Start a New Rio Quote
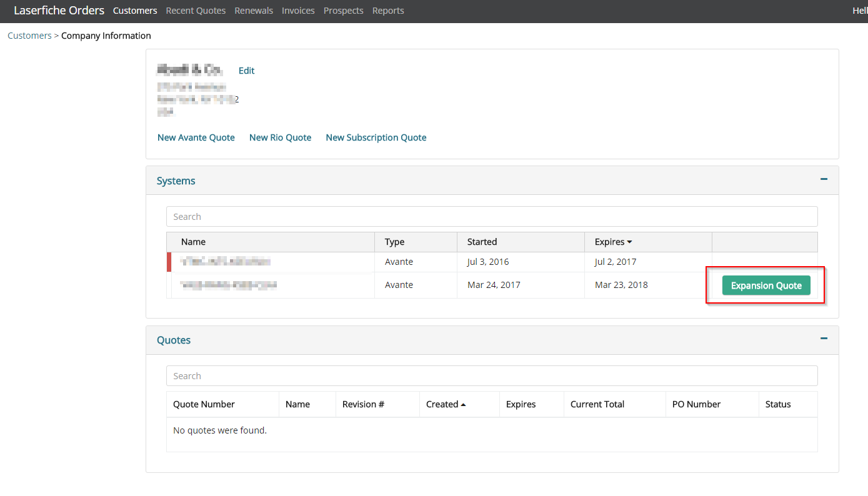This screenshot has height=496, width=868. (x=280, y=137)
